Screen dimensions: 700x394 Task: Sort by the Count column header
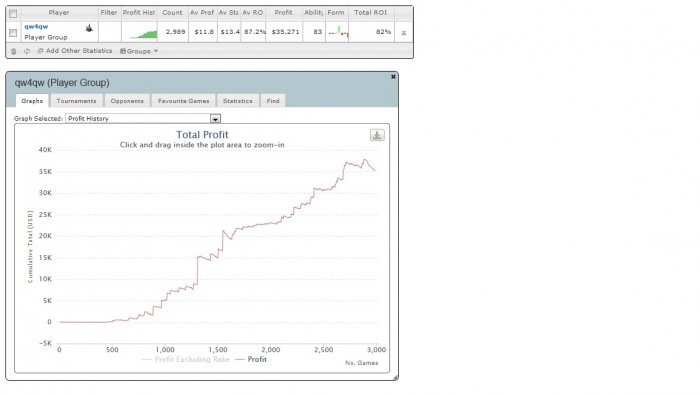point(172,12)
